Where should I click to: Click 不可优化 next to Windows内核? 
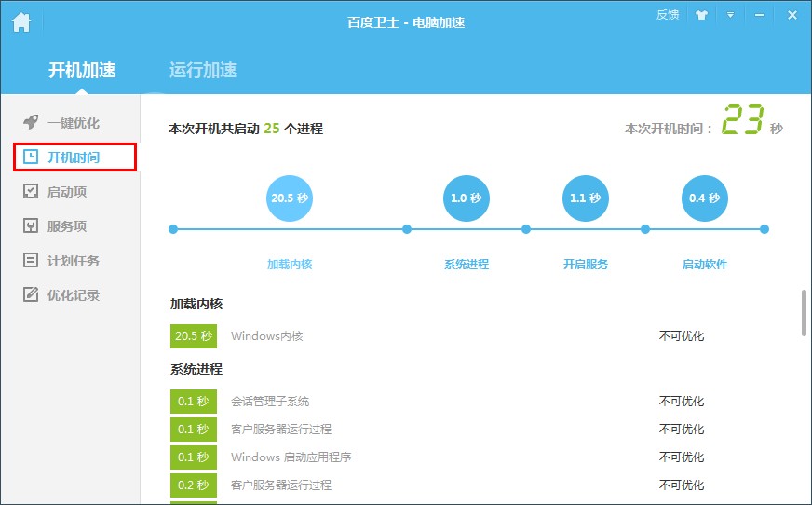(x=682, y=336)
